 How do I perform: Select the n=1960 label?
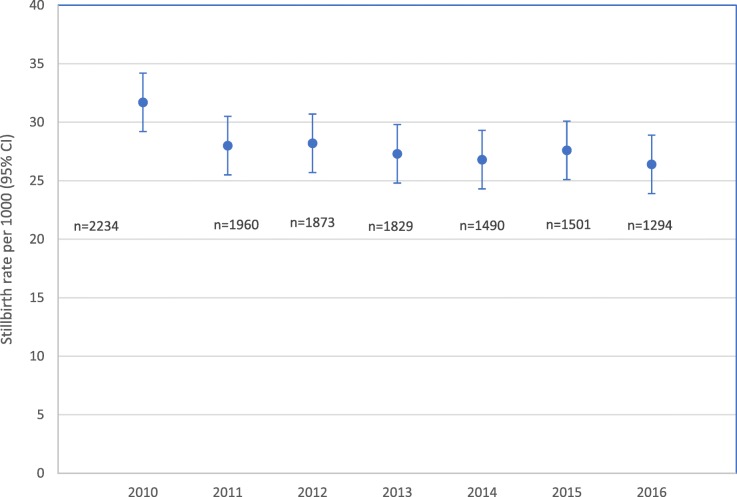tap(237, 225)
